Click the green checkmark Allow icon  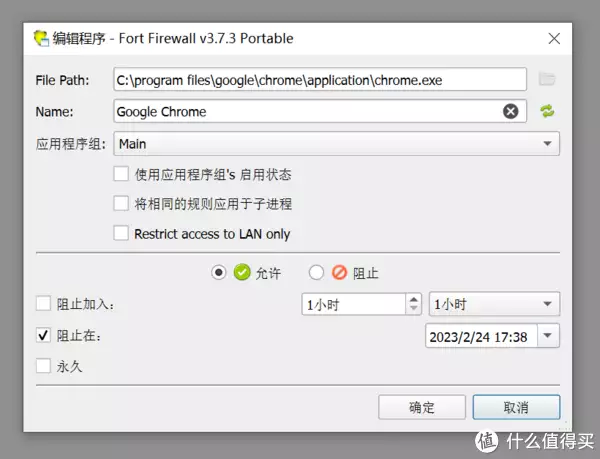tap(242, 272)
